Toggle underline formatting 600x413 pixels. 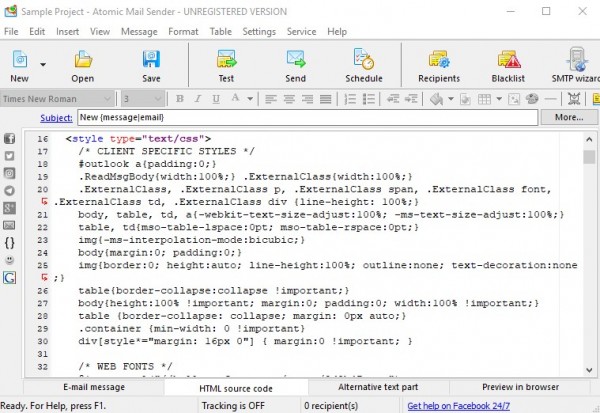216,99
